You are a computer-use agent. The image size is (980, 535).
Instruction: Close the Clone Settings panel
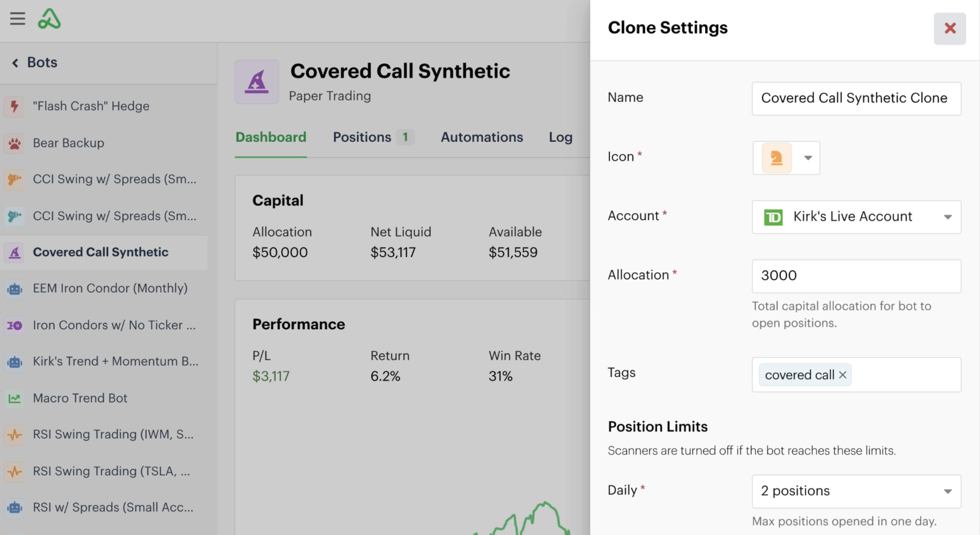pos(950,29)
